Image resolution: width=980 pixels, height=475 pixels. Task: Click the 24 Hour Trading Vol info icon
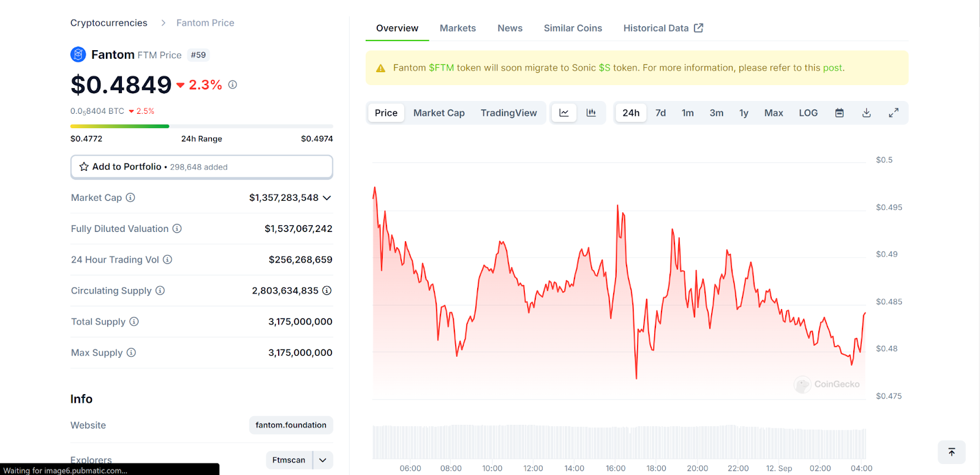point(167,260)
